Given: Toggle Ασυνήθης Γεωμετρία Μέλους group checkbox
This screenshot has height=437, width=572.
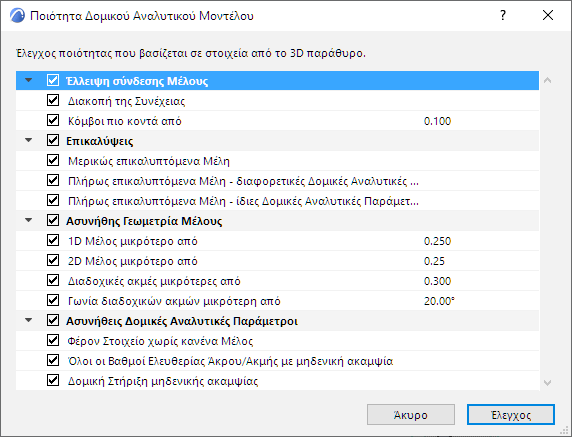Looking at the screenshot, I should 53,220.
